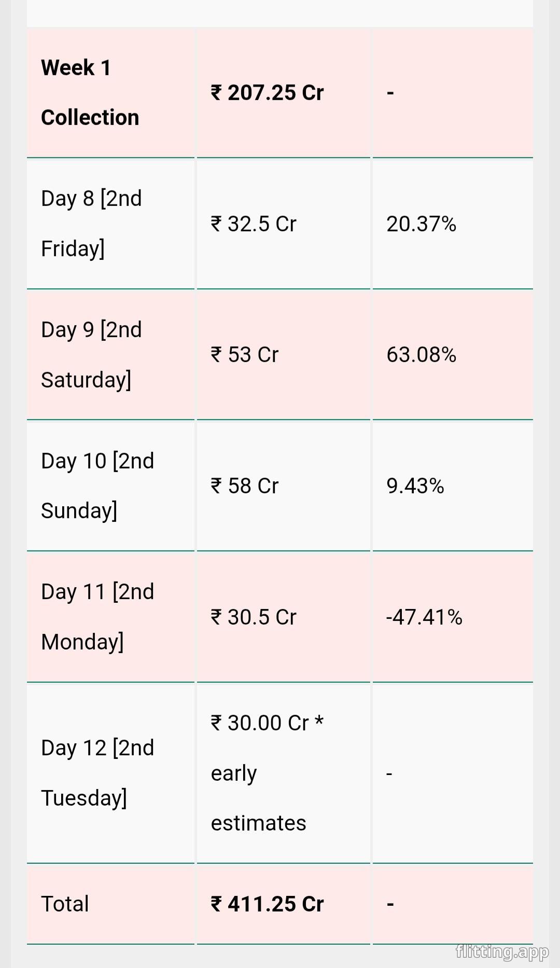Select the ₹ 30.5 Cr figure

[254, 617]
